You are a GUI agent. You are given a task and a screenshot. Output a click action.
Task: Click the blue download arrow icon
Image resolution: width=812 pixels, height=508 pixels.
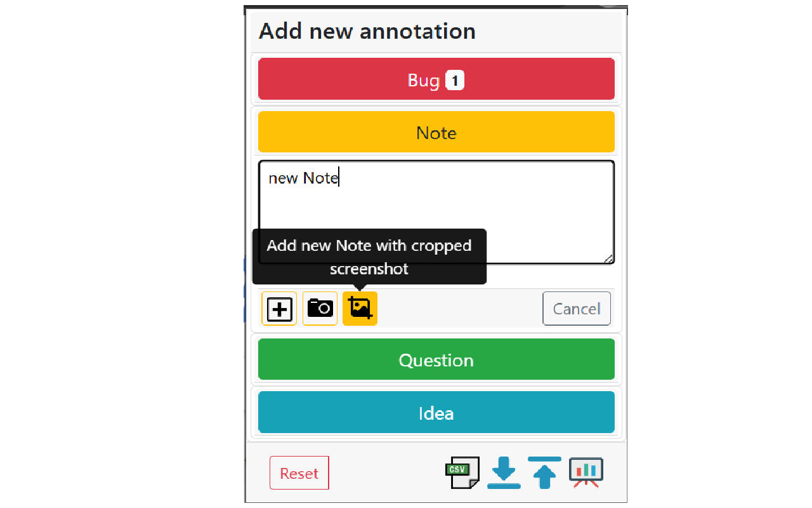504,473
